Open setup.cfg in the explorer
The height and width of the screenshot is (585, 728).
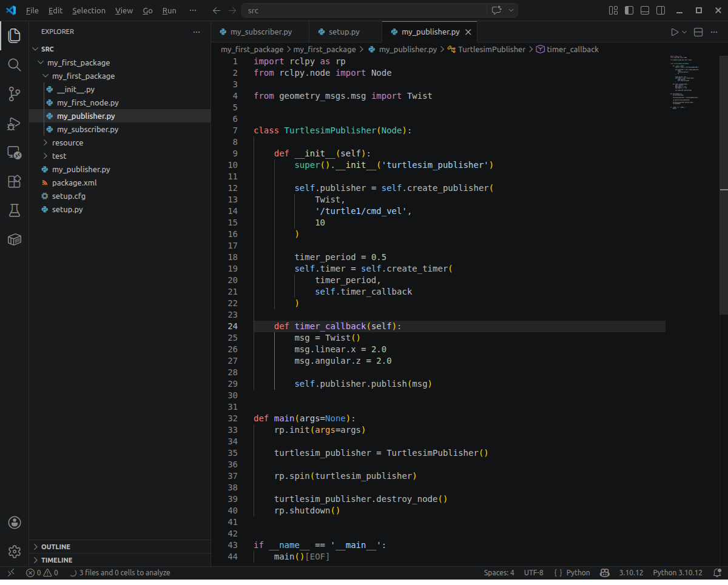(120, 196)
